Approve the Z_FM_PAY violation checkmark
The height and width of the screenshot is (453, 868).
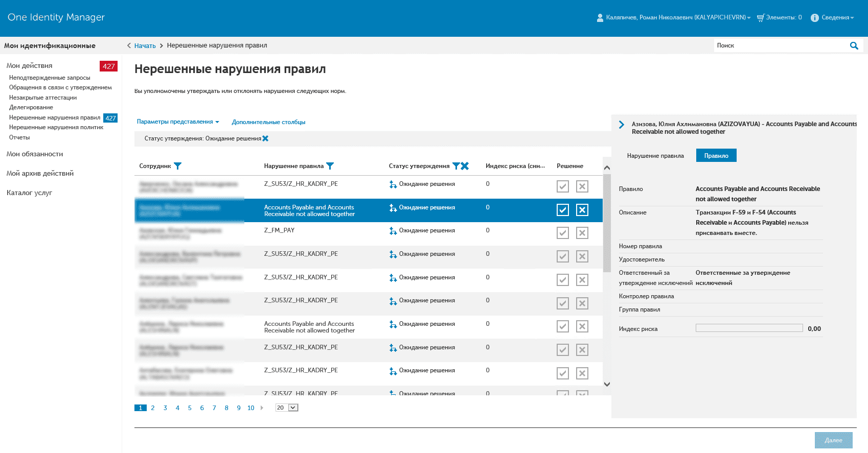coord(562,233)
